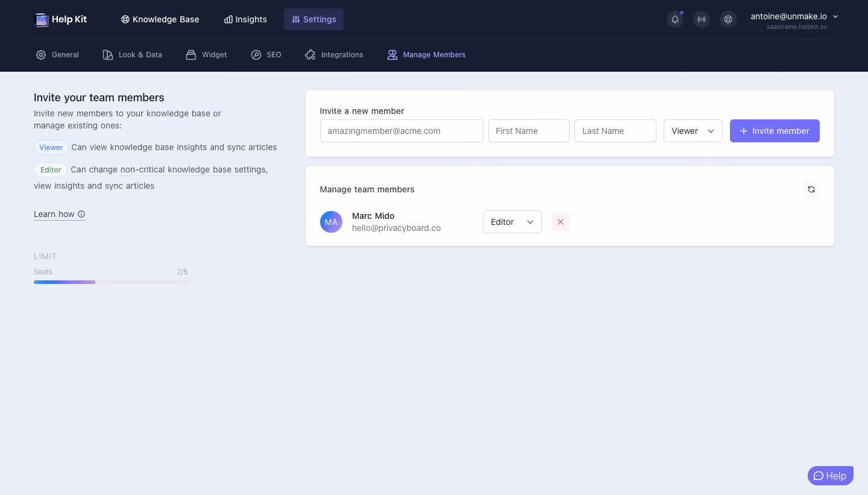Click the 2/5 seats count
This screenshot has height=495, width=868.
[183, 272]
